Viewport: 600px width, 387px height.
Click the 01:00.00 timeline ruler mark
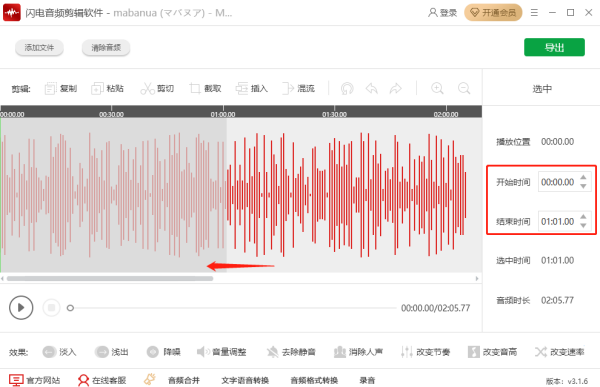(223, 114)
